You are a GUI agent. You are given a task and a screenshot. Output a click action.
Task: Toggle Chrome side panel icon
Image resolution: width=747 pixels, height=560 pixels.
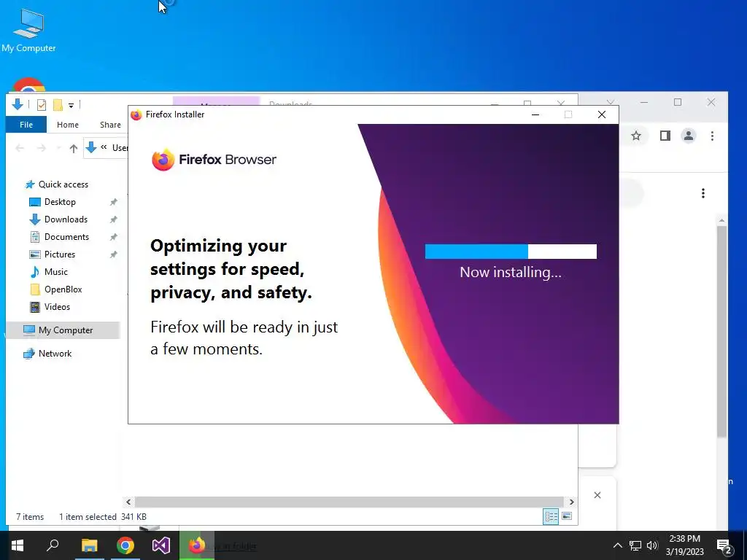[665, 136]
